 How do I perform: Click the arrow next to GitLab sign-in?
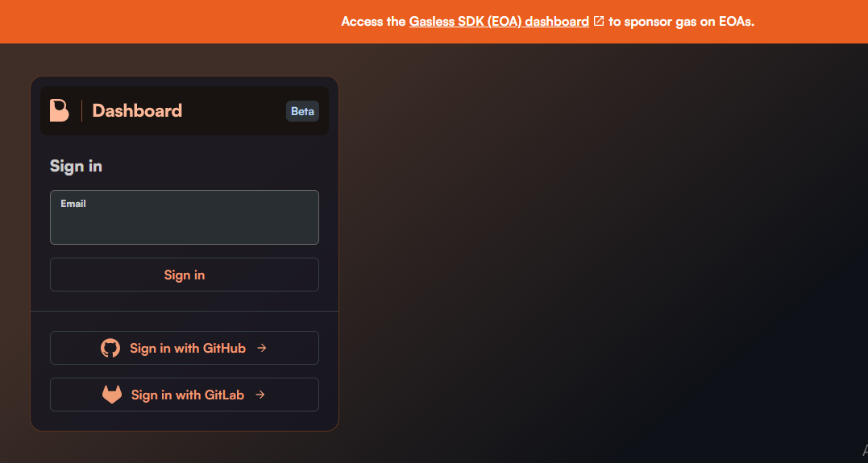(260, 395)
